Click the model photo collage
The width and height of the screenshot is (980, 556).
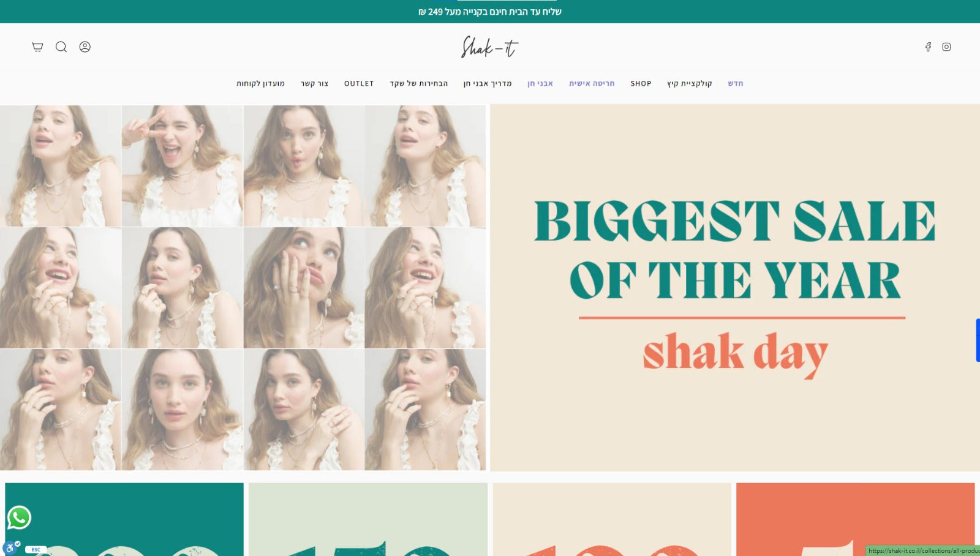(x=243, y=288)
